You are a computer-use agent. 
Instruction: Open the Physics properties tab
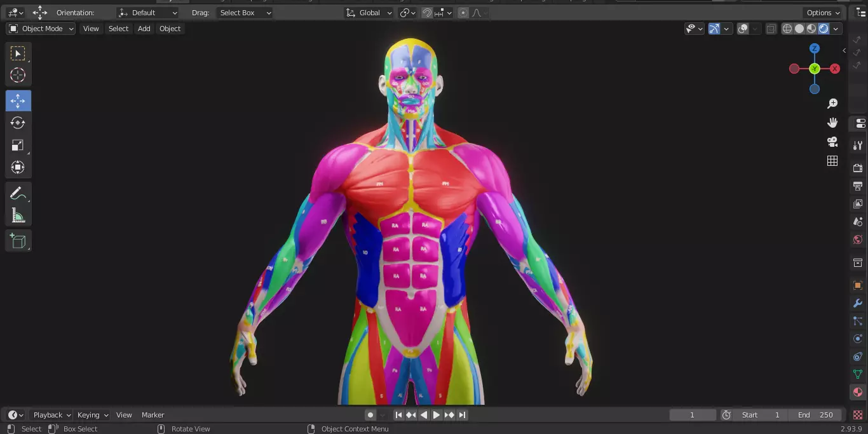pos(858,339)
